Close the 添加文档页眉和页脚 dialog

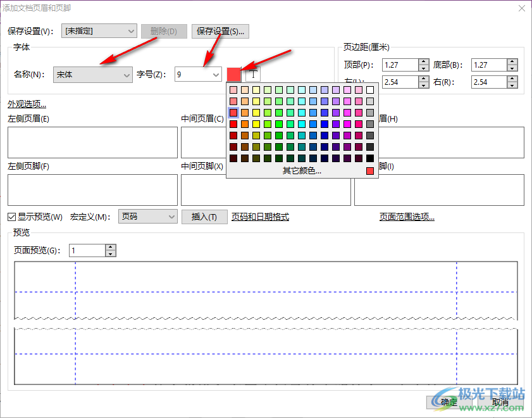522,8
